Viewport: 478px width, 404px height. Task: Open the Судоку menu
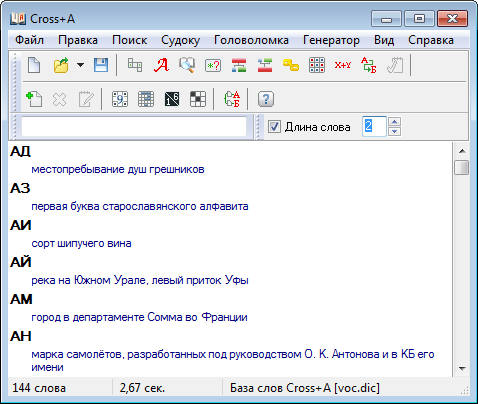click(180, 40)
